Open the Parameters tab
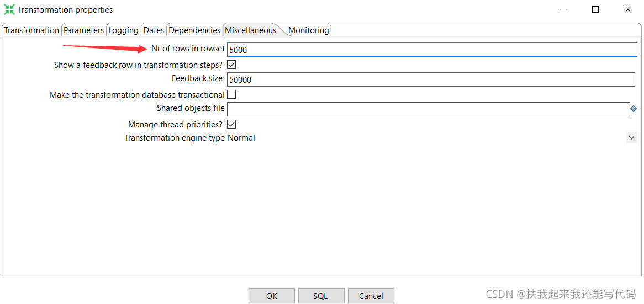Screen dimensions: 644x304 point(84,30)
